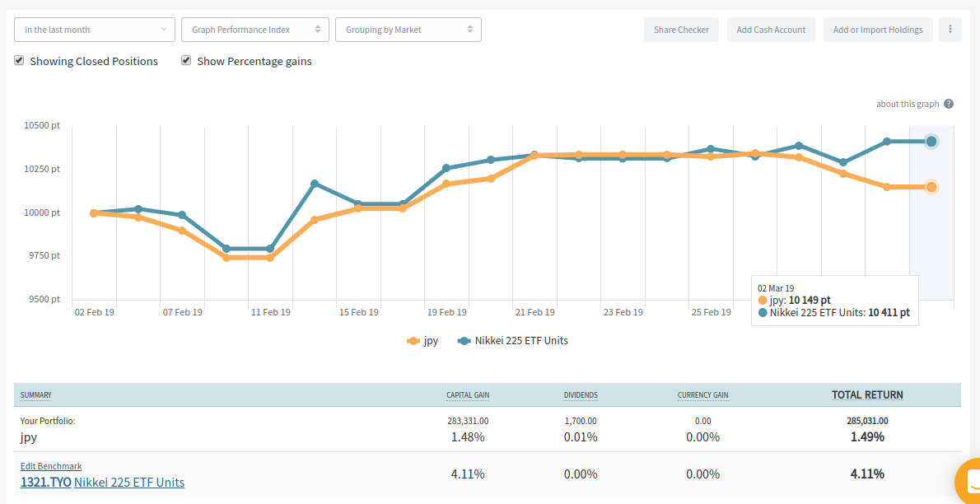
Task: Click the Edit Benchmark link
Action: pos(51,466)
